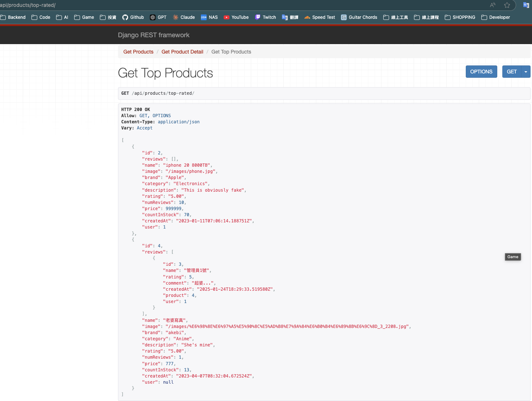
Task: Click the blue GET button
Action: (x=511, y=72)
